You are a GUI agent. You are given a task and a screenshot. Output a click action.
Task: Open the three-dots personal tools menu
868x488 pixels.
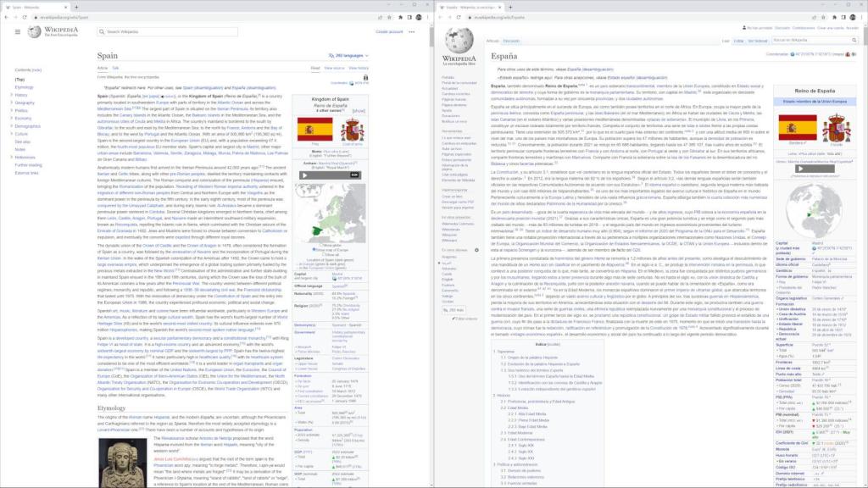click(412, 32)
